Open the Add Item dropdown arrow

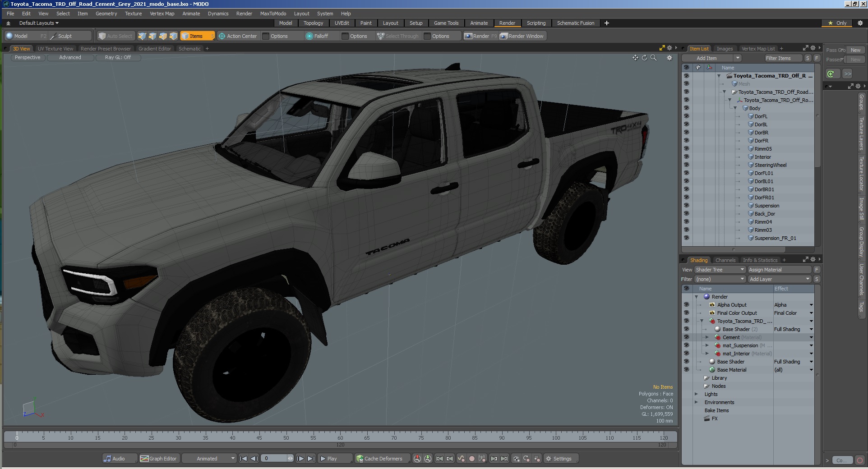737,58
